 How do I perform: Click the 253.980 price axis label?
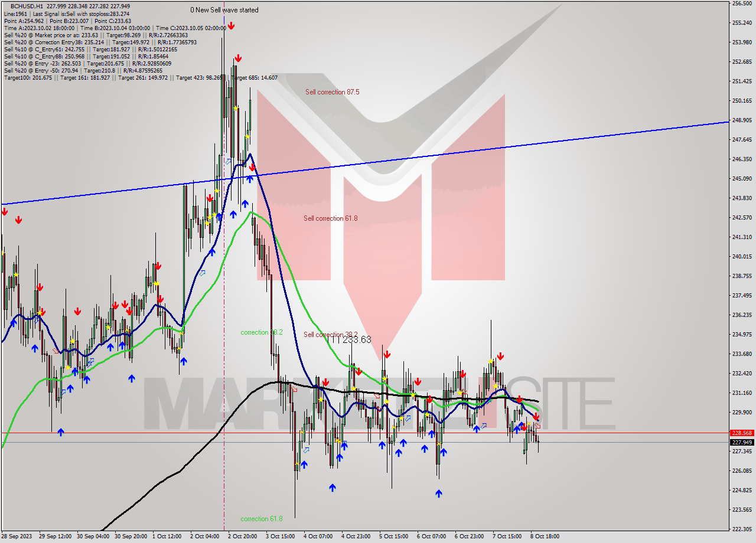[741, 42]
